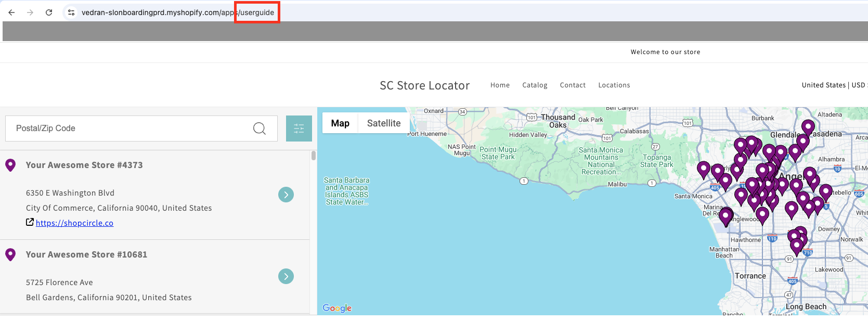This screenshot has height=321, width=868.
Task: Click the Google logo on the map
Action: click(x=337, y=308)
